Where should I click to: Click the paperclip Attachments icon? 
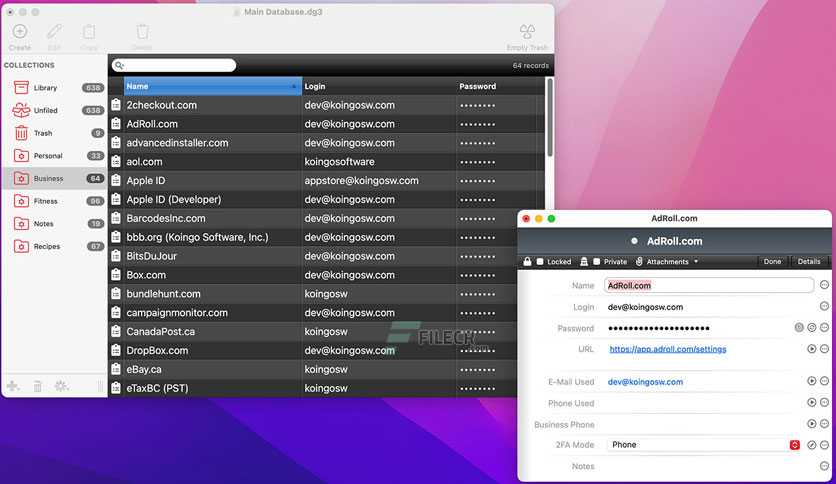point(639,261)
